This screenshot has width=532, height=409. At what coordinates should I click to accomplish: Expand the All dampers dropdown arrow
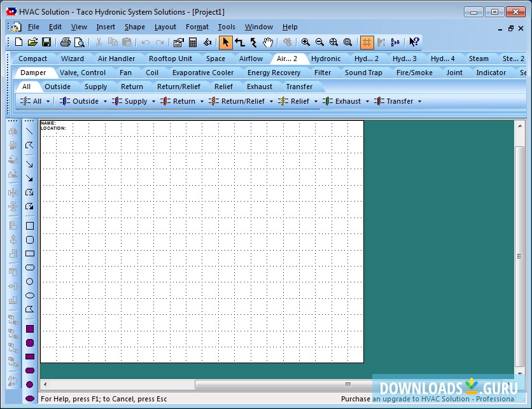48,101
